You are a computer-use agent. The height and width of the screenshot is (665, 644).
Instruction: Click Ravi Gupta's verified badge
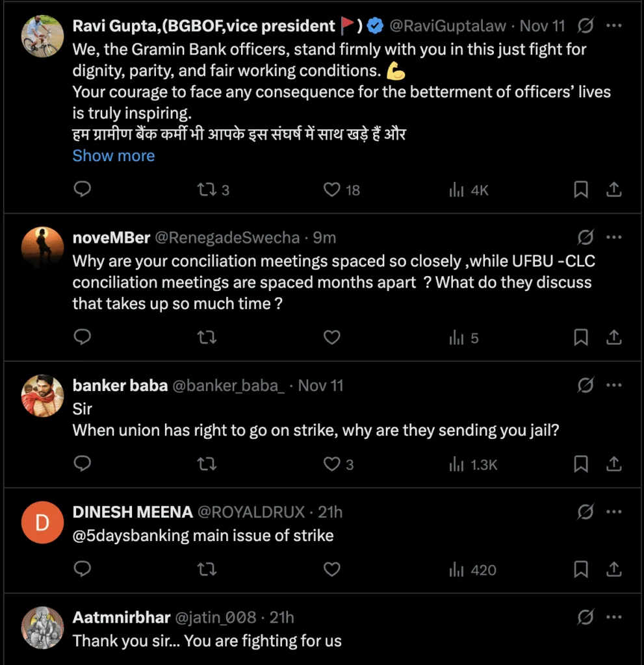pyautogui.click(x=375, y=26)
